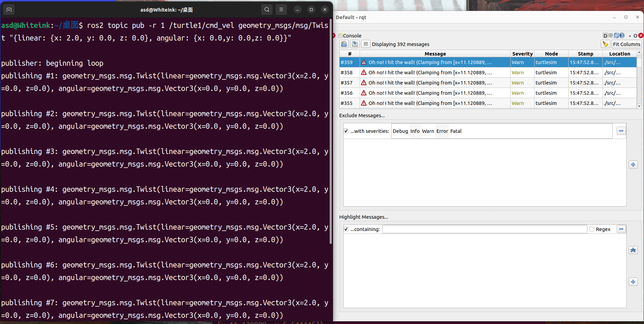Sort messages by # column header

[x=349, y=54]
